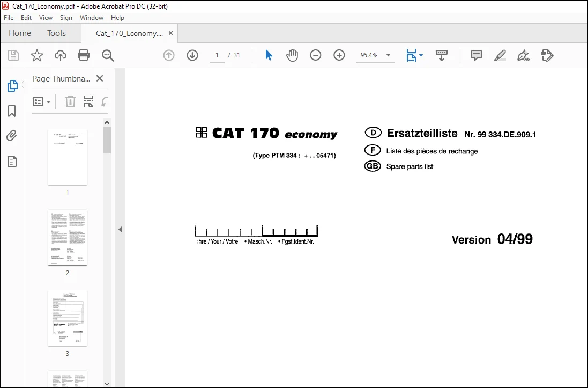This screenshot has width=588, height=388.
Task: Expand the fit page options dropdown
Action: point(421,55)
